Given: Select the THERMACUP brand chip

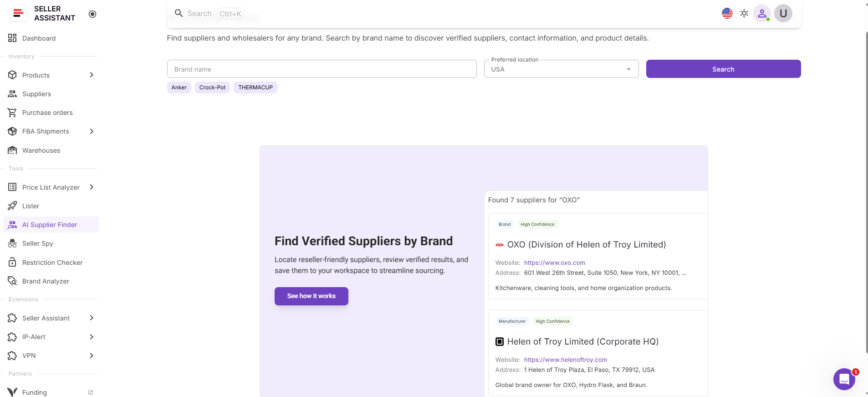Looking at the screenshot, I should point(255,88).
